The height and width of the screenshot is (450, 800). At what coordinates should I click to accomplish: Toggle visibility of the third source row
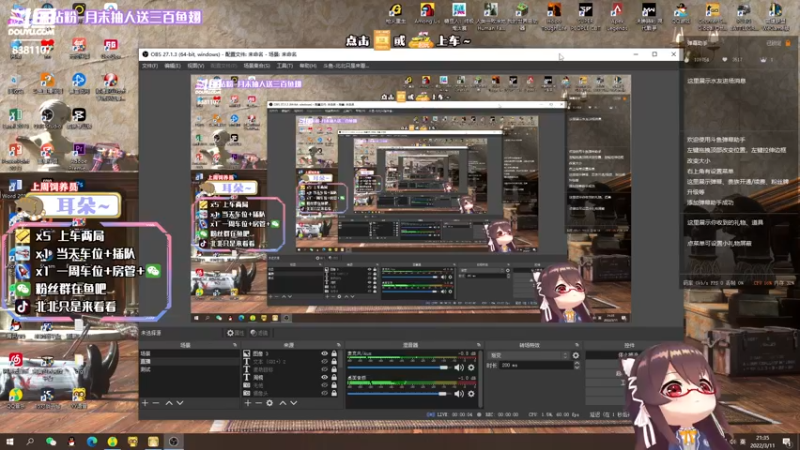(x=324, y=369)
